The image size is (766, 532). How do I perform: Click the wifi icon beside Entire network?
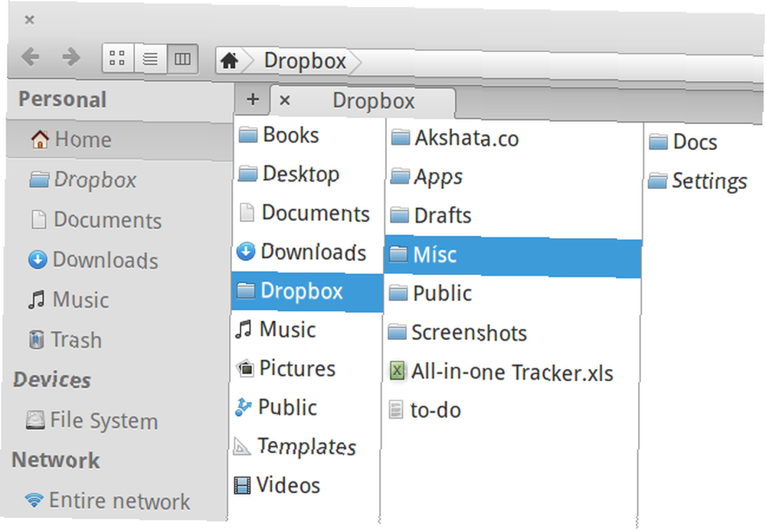click(x=34, y=500)
